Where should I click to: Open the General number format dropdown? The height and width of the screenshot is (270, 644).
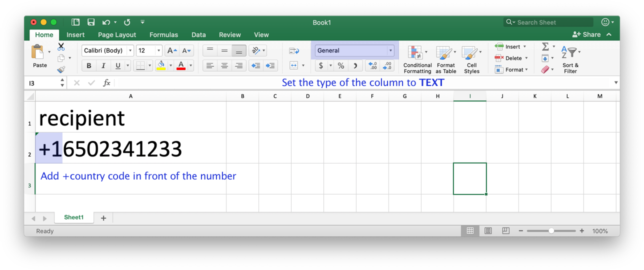(354, 50)
